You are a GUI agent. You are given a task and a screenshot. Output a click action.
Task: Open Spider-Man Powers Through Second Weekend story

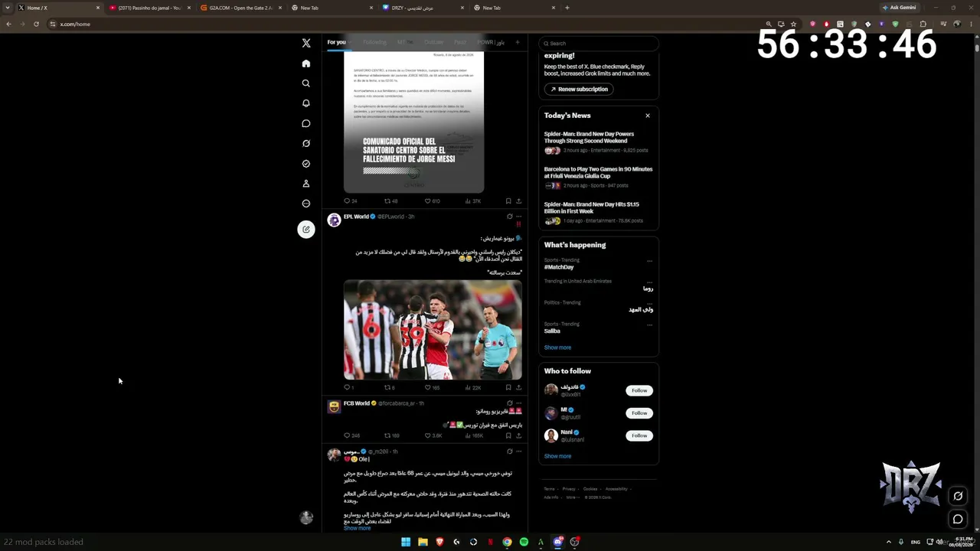[x=598, y=142]
